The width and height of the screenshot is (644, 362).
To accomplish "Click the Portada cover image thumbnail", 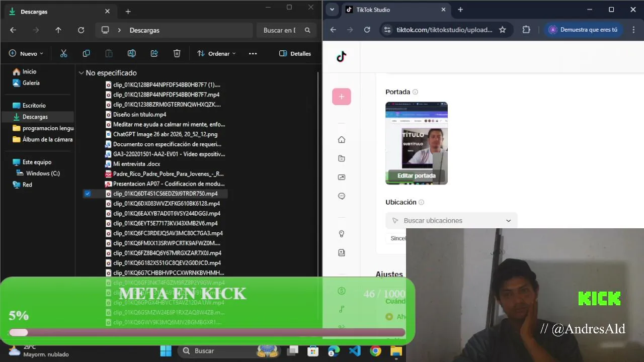I will (417, 143).
